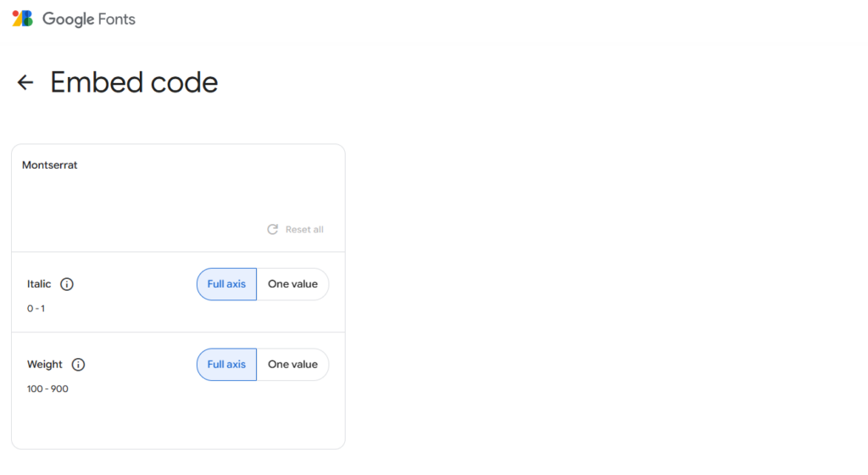Open the Weight axis info icon
Screen dimensions: 868x475
pos(78,365)
